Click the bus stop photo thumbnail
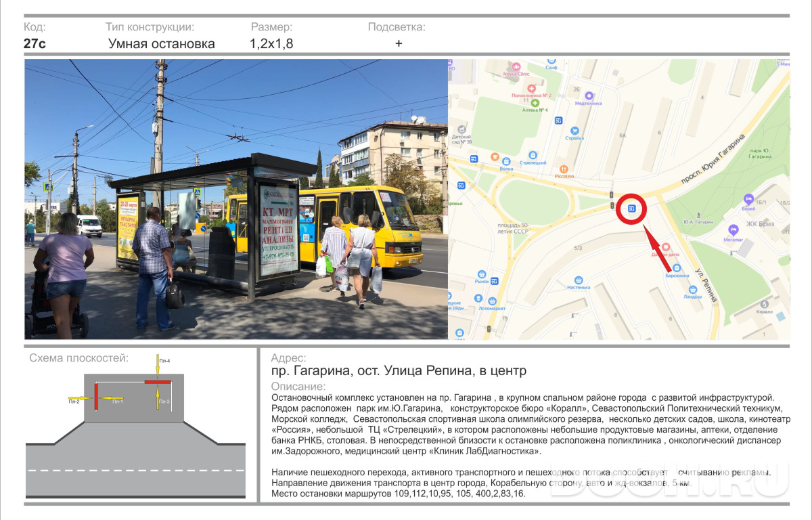The width and height of the screenshot is (812, 520). [x=236, y=199]
